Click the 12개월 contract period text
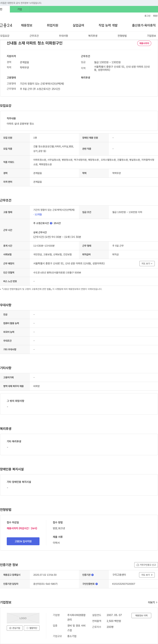 pyautogui.click(x=38, y=215)
